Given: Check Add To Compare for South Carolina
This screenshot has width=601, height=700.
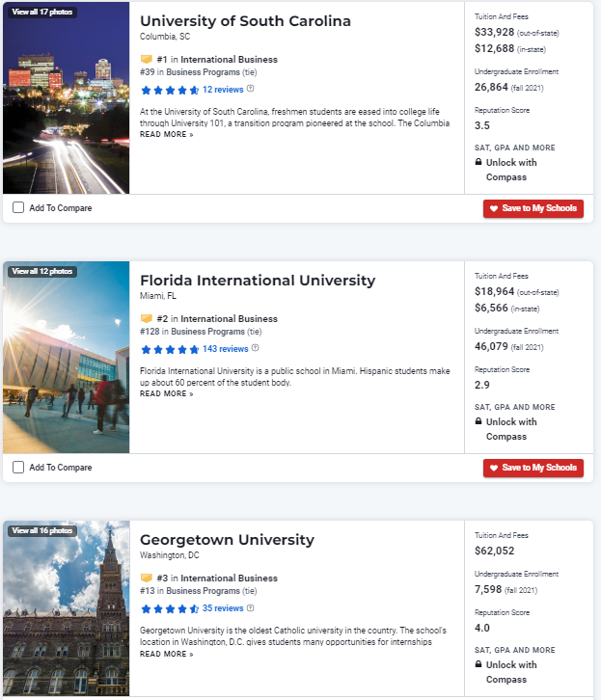Looking at the screenshot, I should [x=18, y=207].
